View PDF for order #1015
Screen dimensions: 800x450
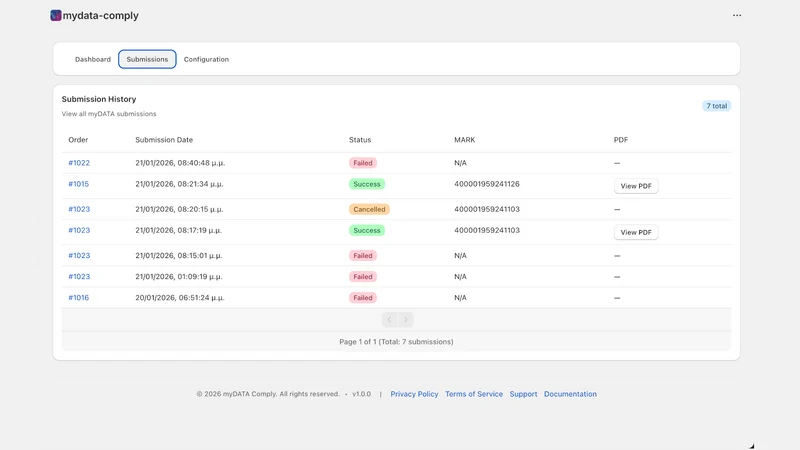[x=636, y=186]
